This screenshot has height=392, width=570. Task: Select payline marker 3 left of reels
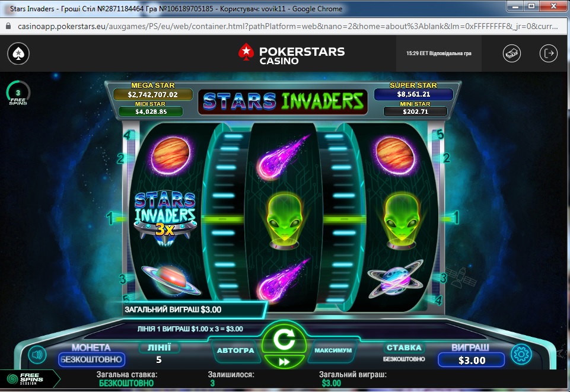coord(123,279)
